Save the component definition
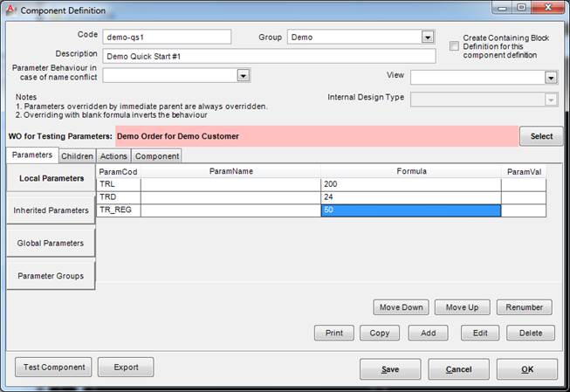 tap(390, 369)
